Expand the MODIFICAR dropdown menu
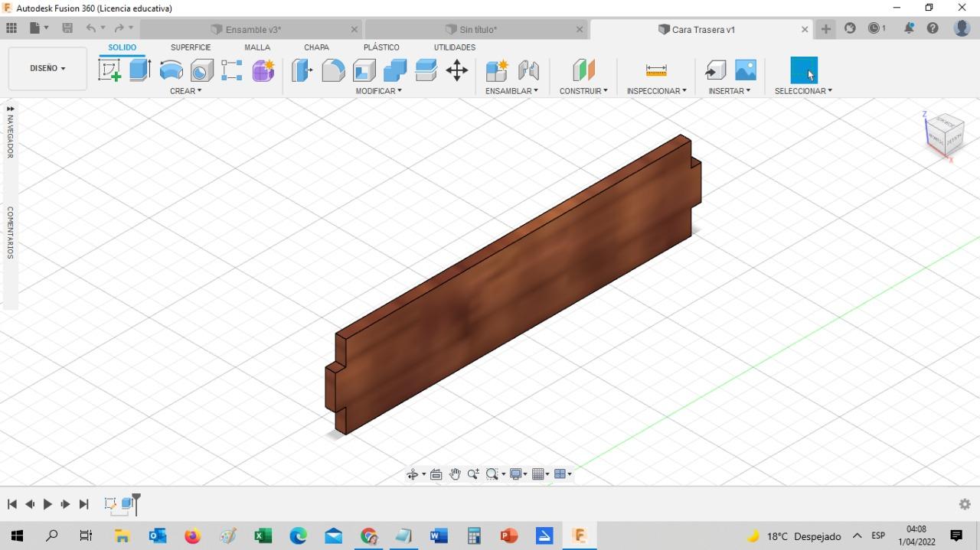Screen dimensions: 980x550 click(378, 91)
